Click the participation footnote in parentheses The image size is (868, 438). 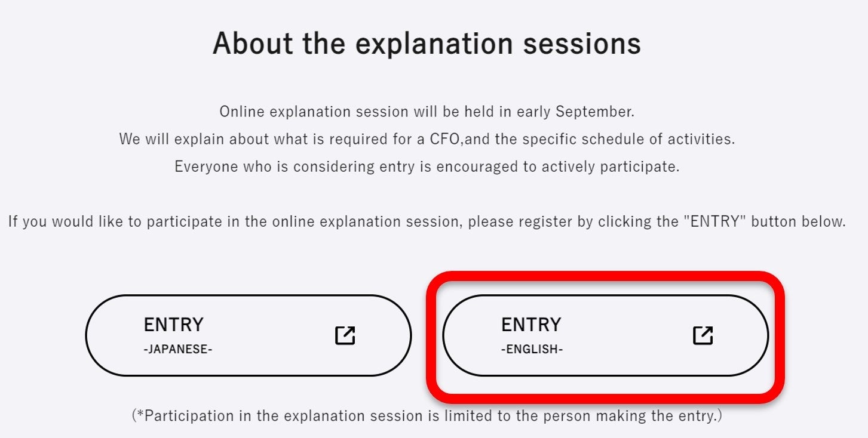427,415
